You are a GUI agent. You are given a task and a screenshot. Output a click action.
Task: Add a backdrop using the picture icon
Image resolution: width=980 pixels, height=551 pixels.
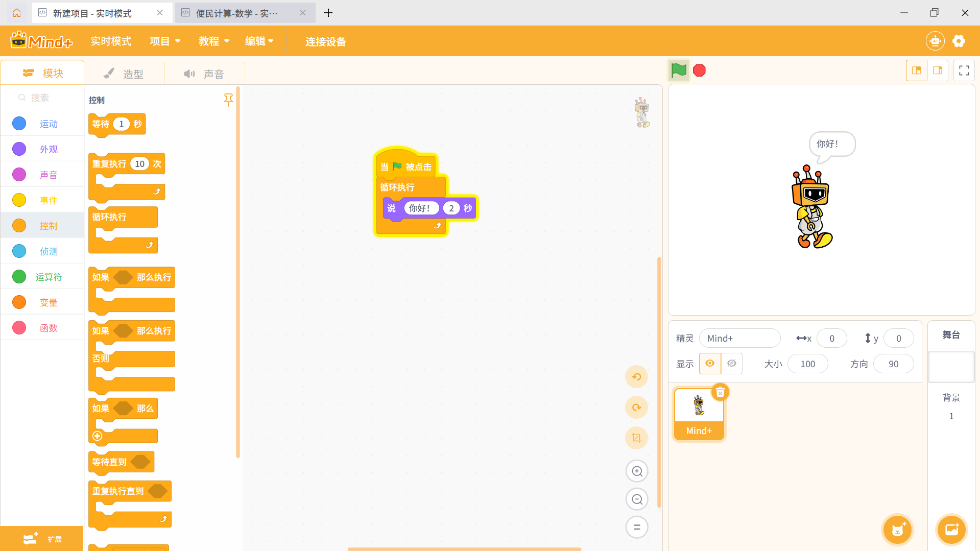[951, 530]
